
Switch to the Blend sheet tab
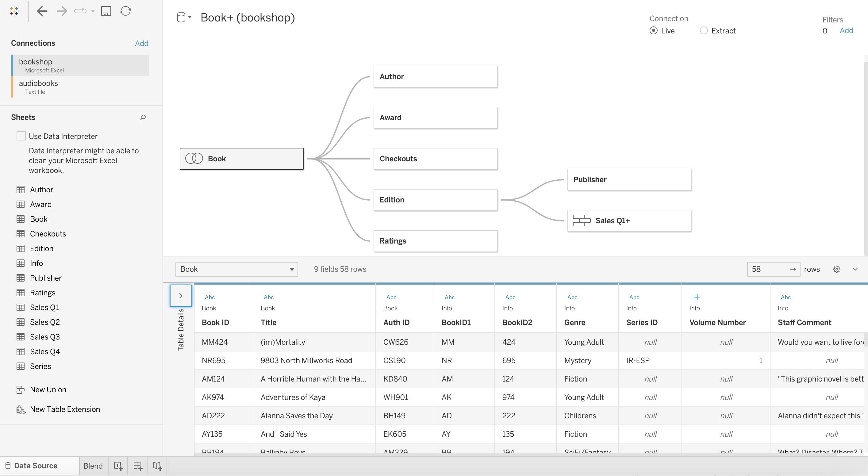[x=93, y=466]
